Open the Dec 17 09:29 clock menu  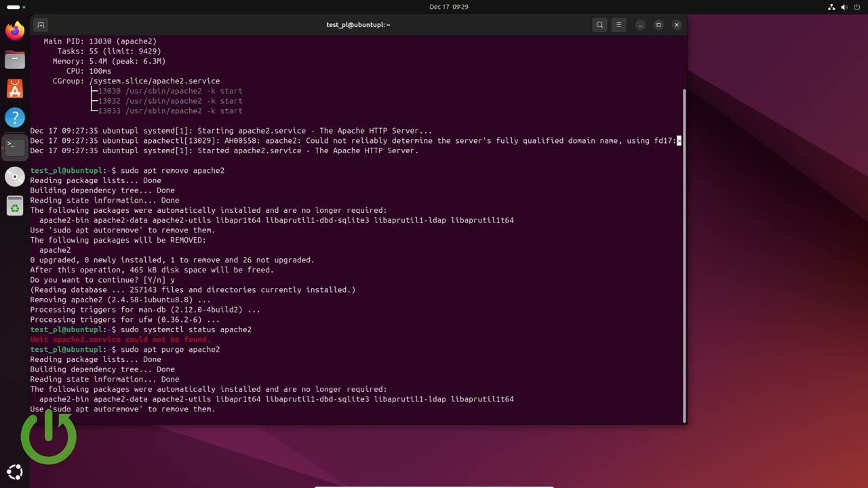click(448, 7)
